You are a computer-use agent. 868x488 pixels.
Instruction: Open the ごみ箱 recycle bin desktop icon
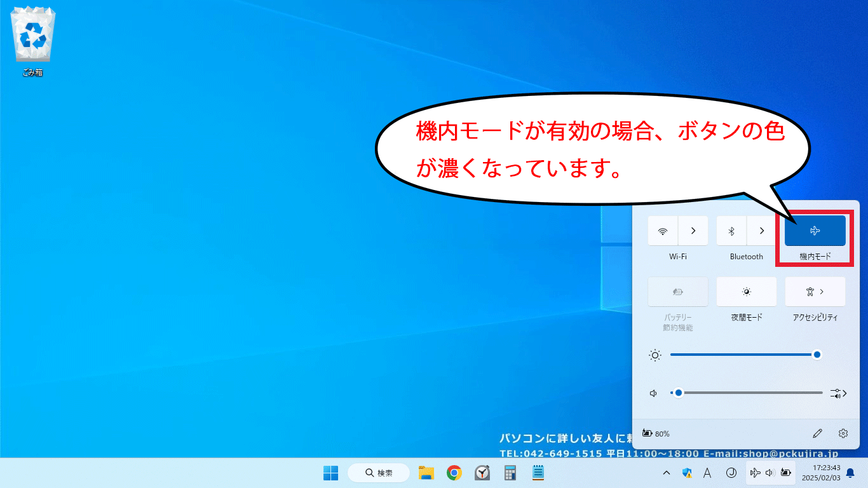tap(32, 39)
